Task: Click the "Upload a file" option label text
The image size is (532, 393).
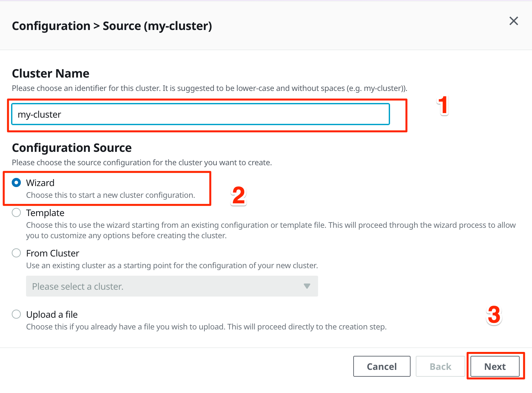Action: point(52,314)
